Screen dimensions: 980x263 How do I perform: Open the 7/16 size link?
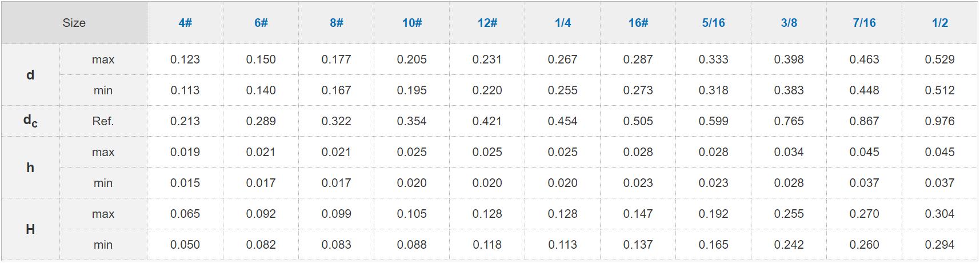[865, 23]
